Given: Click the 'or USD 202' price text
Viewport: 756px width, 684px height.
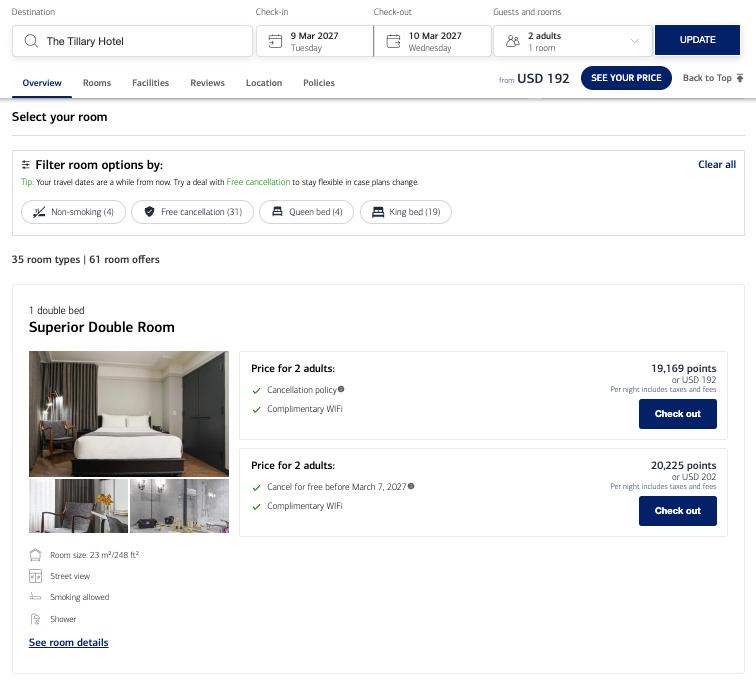Looking at the screenshot, I should click(694, 477).
